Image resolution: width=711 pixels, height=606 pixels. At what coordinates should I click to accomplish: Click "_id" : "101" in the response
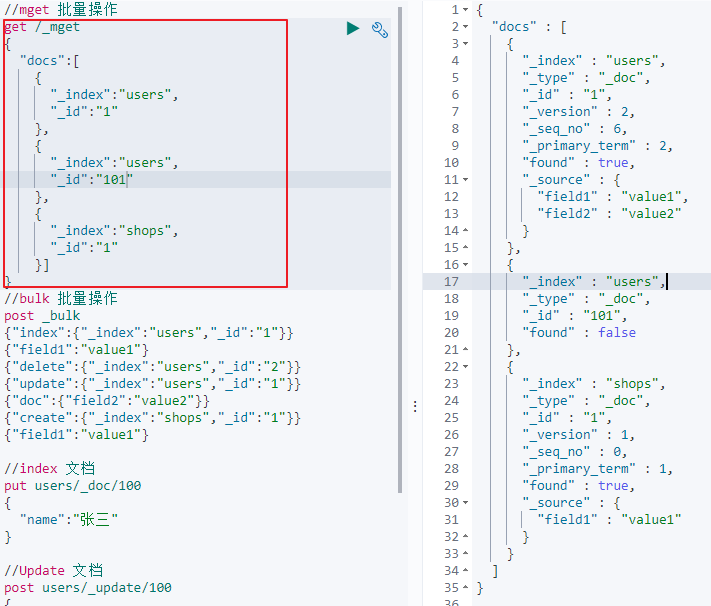(575, 316)
